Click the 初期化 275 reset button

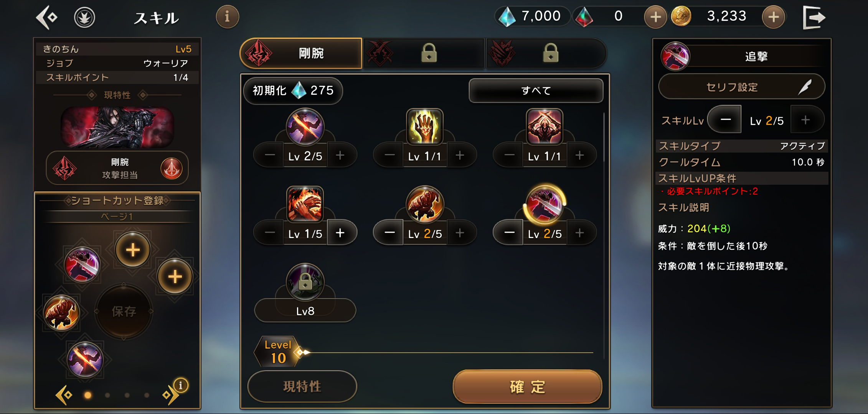[293, 90]
